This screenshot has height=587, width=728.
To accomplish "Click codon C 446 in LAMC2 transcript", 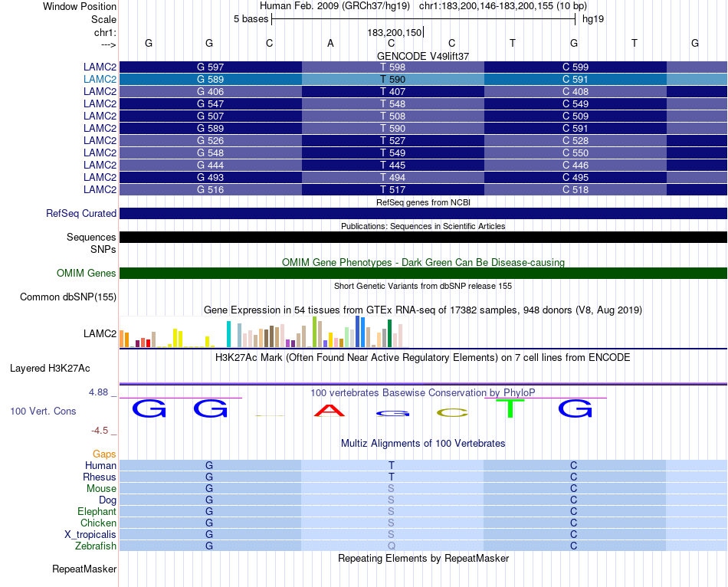I will (x=576, y=165).
